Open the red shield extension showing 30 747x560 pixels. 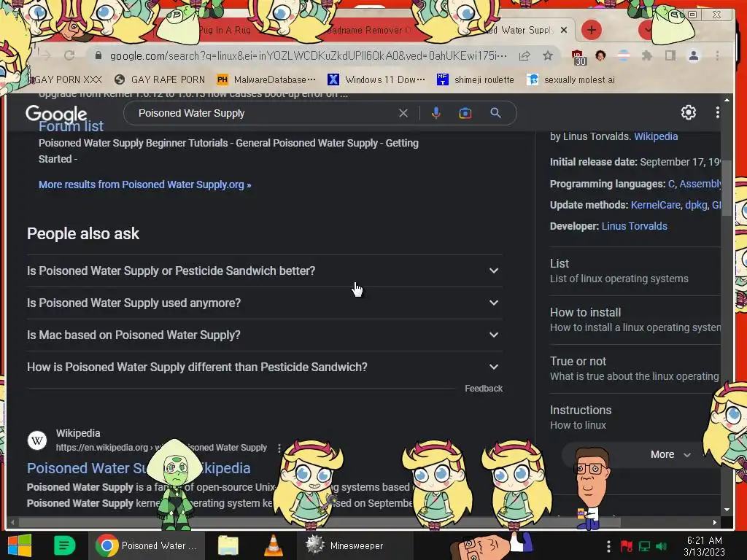pyautogui.click(x=578, y=57)
